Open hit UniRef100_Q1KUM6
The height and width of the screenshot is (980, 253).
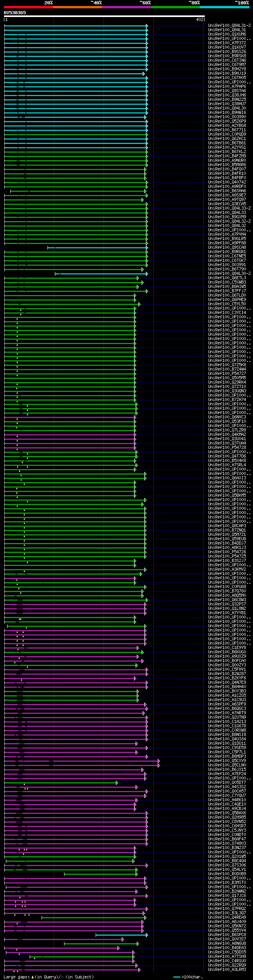tap(227, 34)
